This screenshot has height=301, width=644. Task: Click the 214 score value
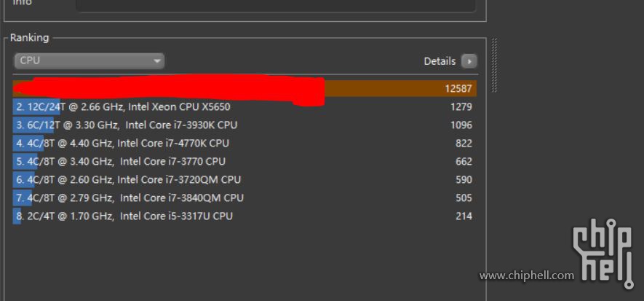464,216
